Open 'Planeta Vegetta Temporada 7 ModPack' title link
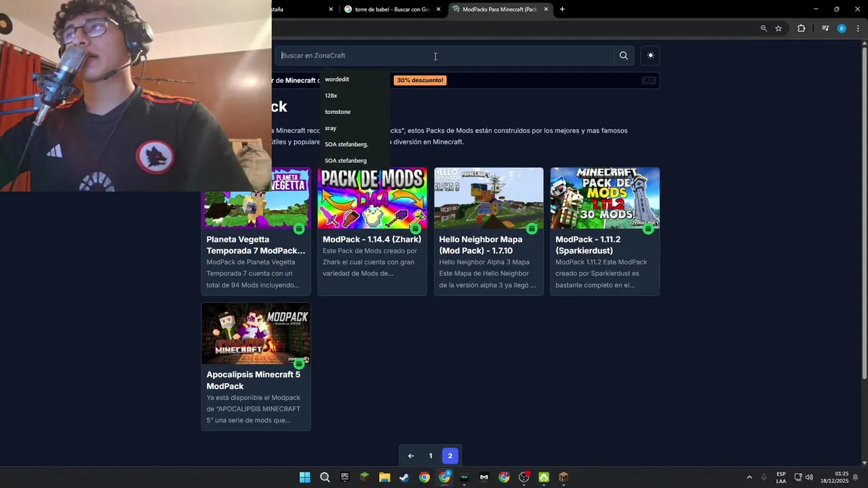868x488 pixels. pos(256,245)
